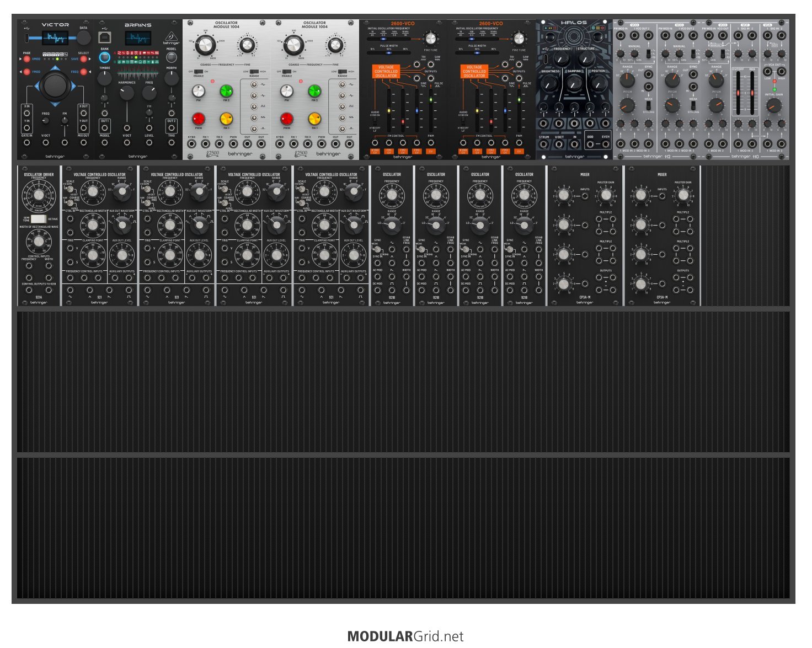Click the USB-C port on the Halos module
812x648 pixels.
(546, 58)
